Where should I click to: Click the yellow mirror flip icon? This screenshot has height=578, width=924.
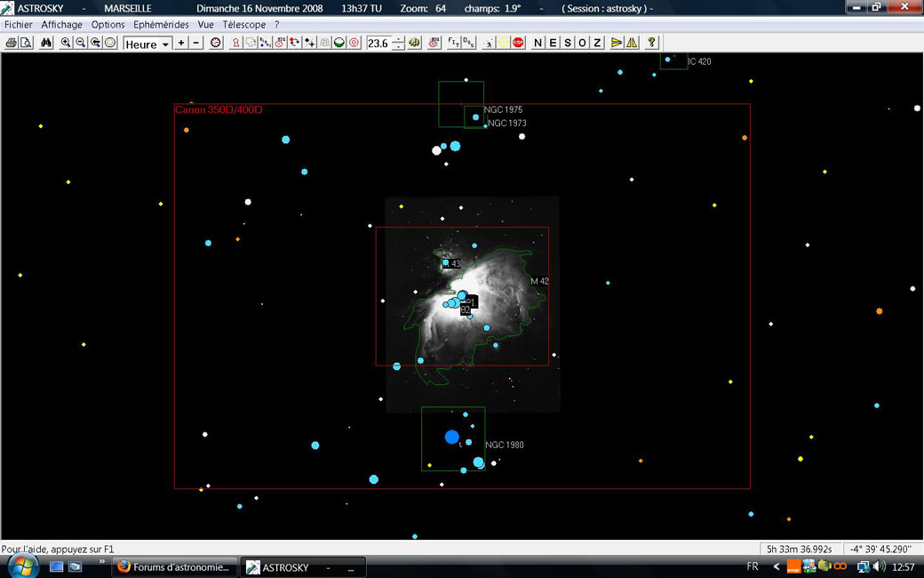[x=632, y=43]
